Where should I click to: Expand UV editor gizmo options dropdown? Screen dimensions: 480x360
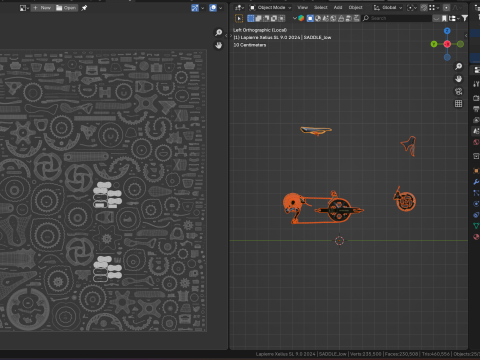(202, 8)
